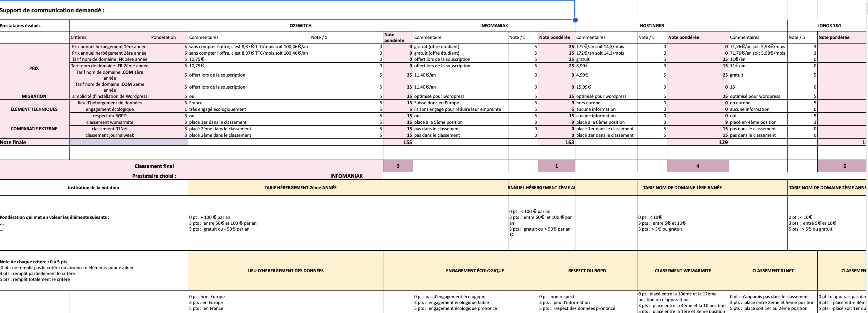Viewport: 868px width, 313px height.
Task: Select the rank 5 cell for IONOS
Action: tap(842, 166)
